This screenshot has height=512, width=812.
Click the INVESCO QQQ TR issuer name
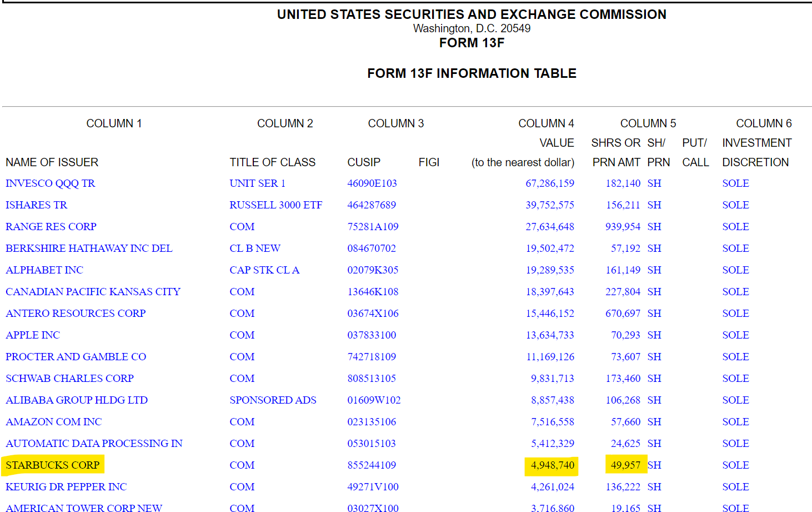pyautogui.click(x=50, y=183)
